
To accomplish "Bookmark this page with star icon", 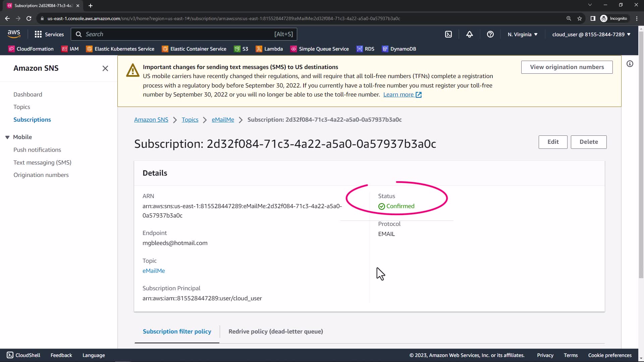I will [579, 18].
